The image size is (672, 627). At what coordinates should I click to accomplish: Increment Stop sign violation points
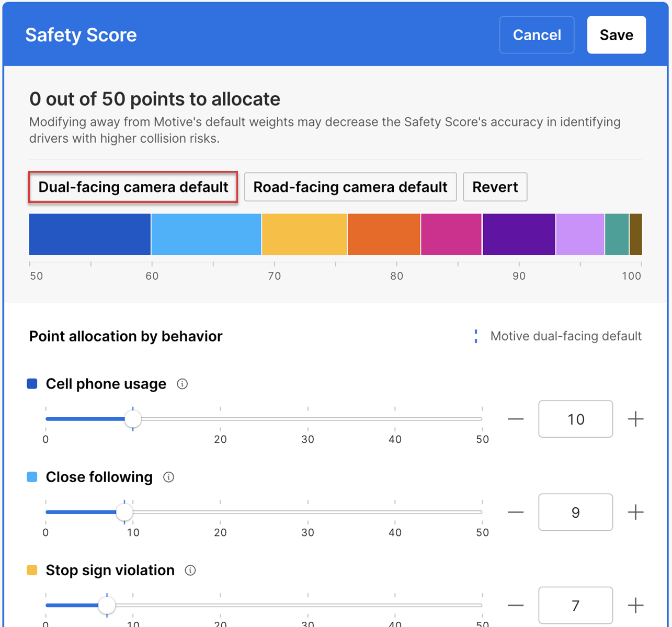pyautogui.click(x=635, y=605)
